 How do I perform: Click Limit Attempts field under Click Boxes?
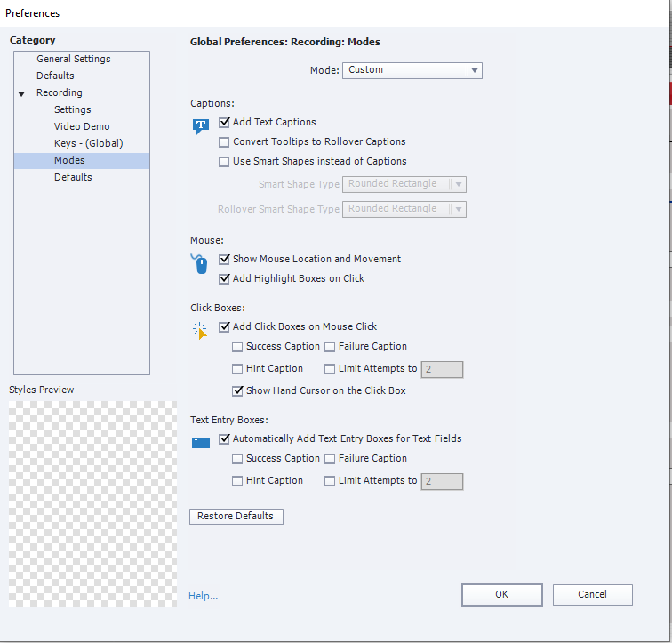[442, 369]
